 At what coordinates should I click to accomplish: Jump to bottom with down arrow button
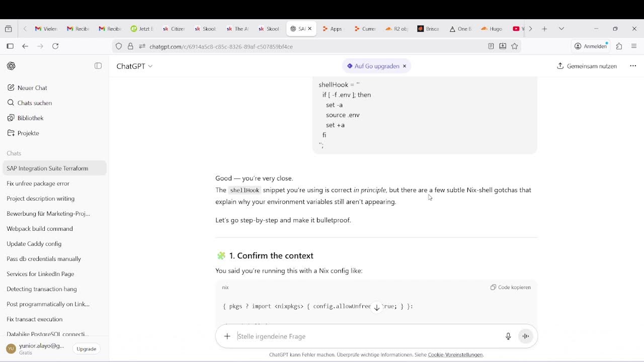point(376,307)
